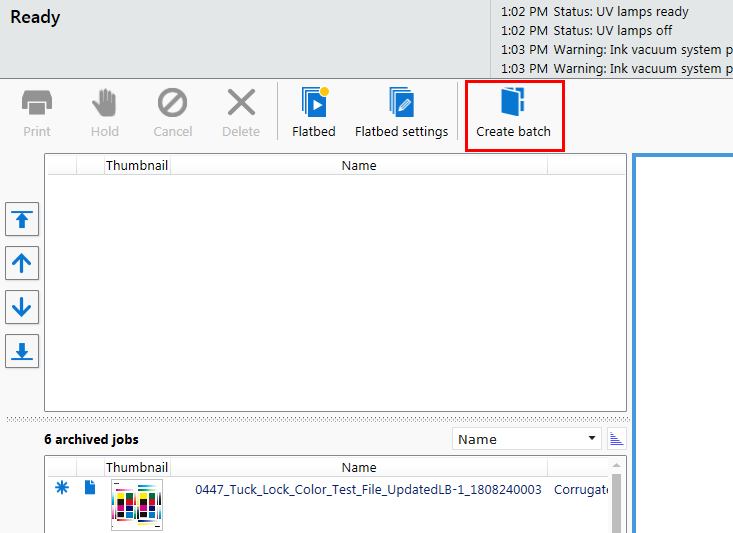Move the job to bottom of queue
This screenshot has width=733, height=533.
tap(23, 351)
